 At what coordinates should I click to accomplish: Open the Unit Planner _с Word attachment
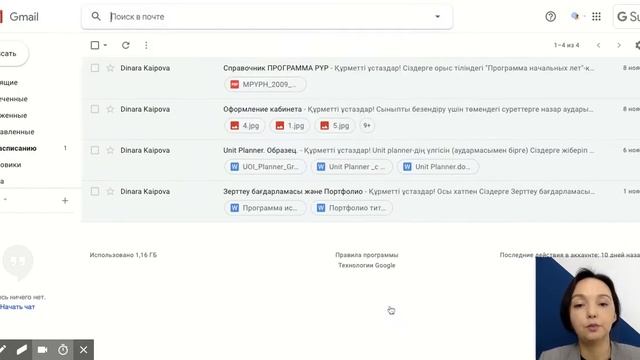[x=351, y=167]
